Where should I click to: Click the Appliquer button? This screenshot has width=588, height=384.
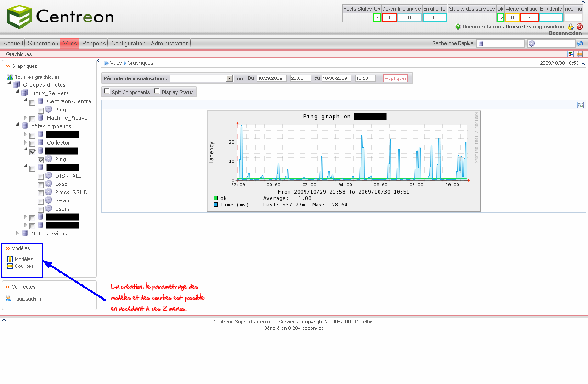click(x=396, y=78)
